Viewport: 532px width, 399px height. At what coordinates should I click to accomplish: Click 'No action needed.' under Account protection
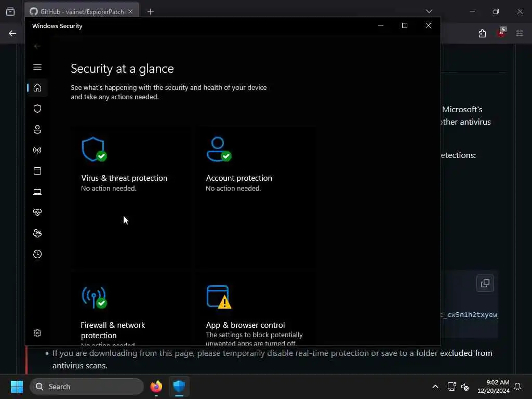click(233, 188)
